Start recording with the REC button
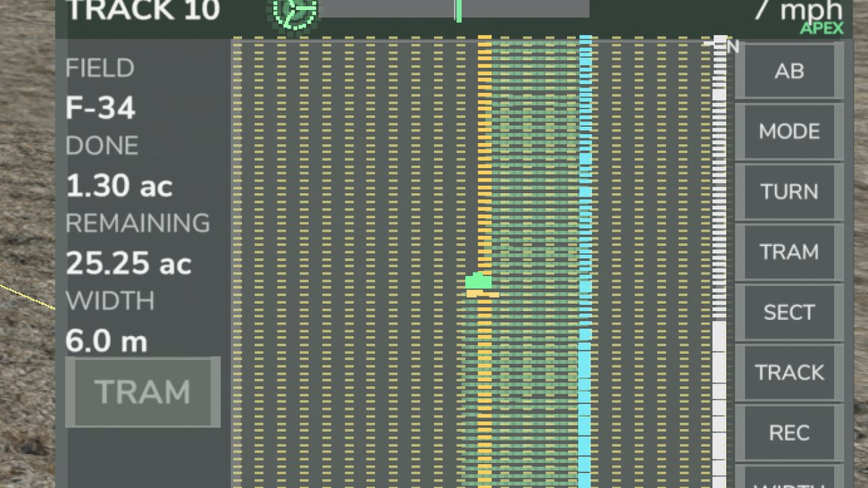 (x=789, y=433)
